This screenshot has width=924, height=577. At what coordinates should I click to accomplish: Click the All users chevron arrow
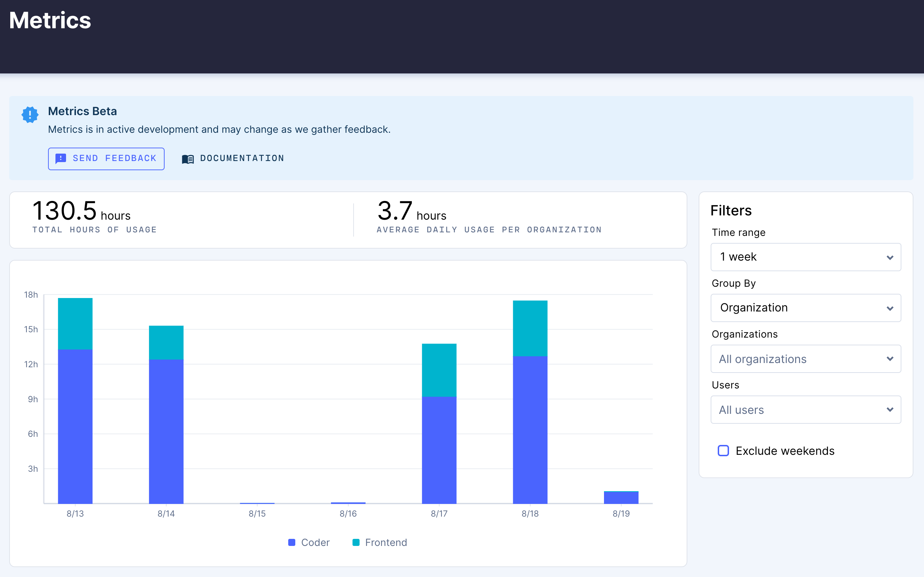click(890, 410)
